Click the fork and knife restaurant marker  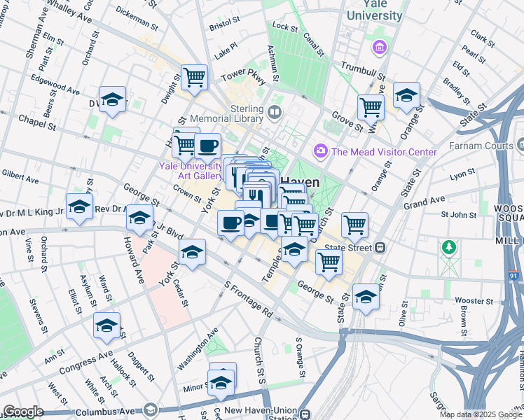tap(256, 197)
